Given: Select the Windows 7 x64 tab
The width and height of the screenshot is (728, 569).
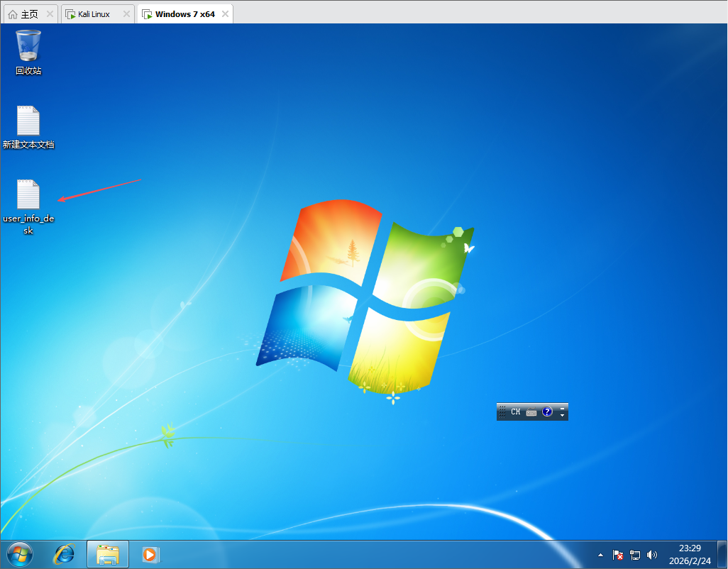Looking at the screenshot, I should (184, 14).
